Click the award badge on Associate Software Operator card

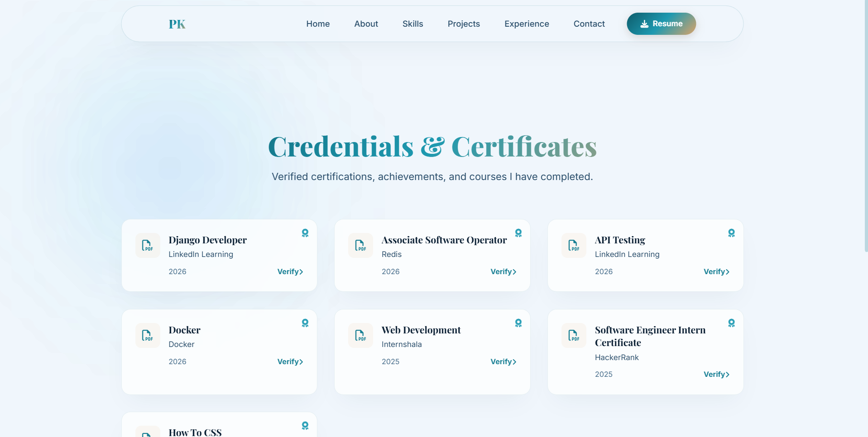click(518, 233)
